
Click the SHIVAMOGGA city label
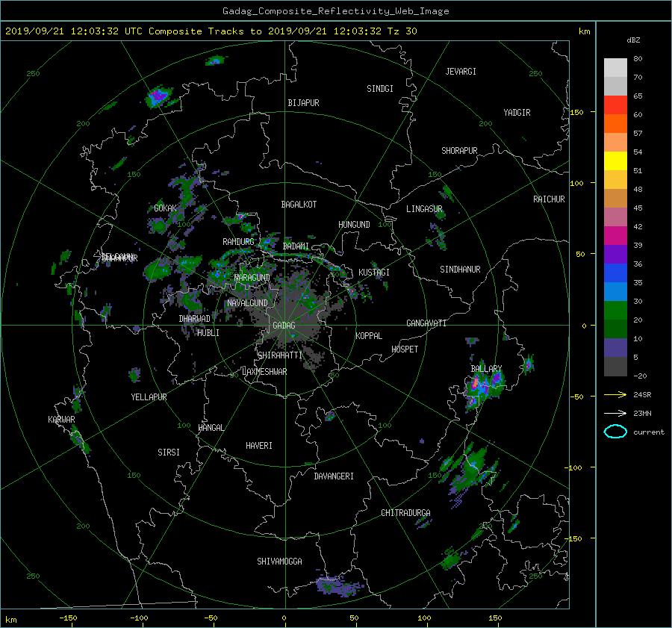(279, 562)
